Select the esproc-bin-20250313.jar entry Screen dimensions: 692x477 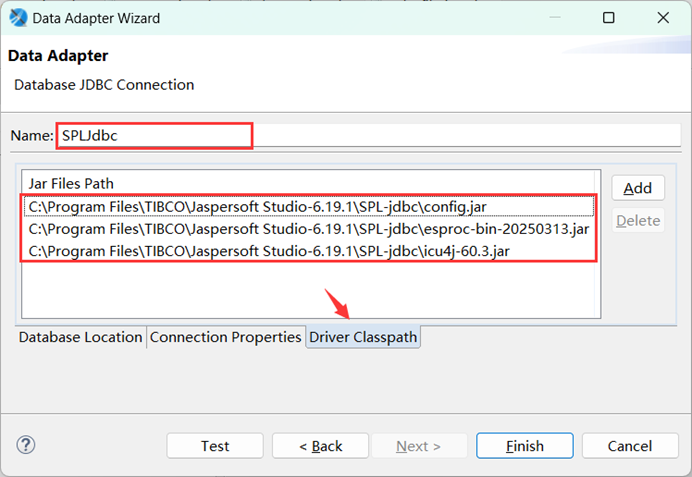point(308,228)
